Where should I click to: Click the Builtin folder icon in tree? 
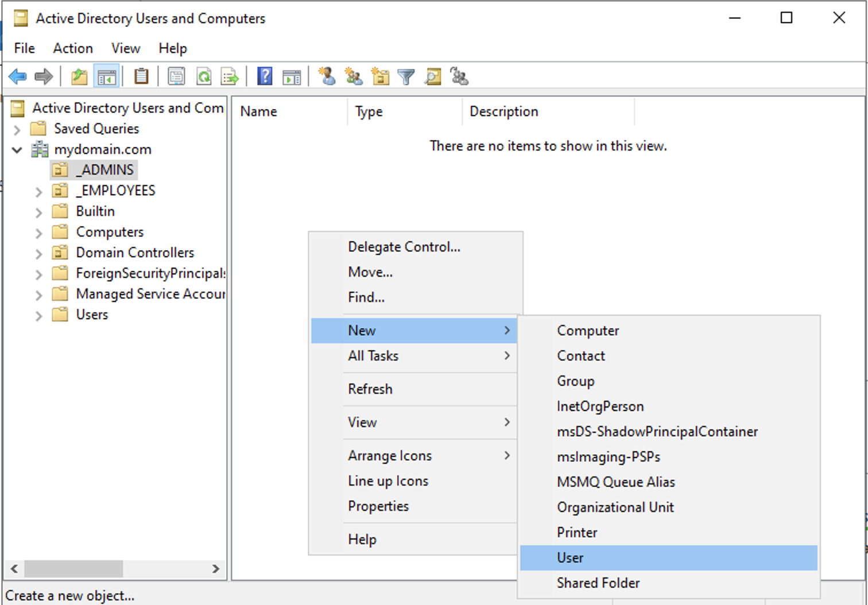(x=60, y=211)
